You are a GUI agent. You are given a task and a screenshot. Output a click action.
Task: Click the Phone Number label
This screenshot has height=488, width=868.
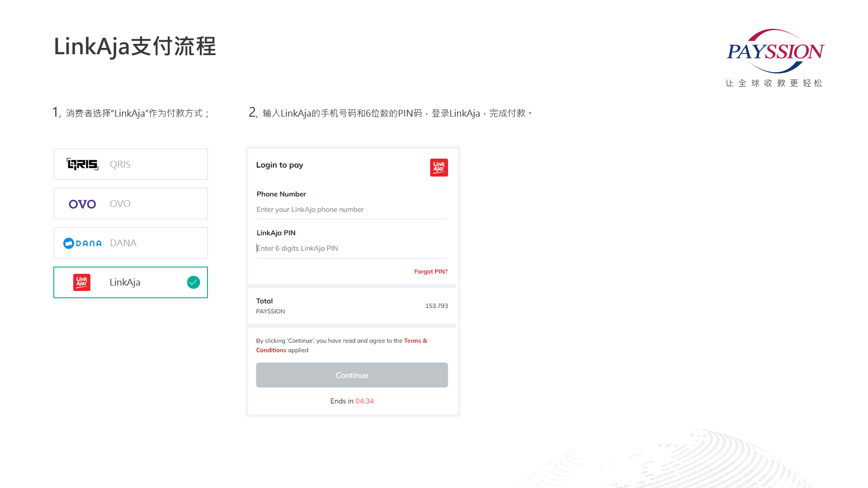[281, 194]
